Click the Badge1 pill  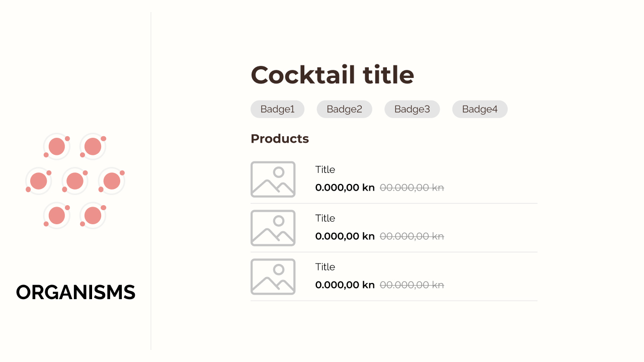coord(277,109)
